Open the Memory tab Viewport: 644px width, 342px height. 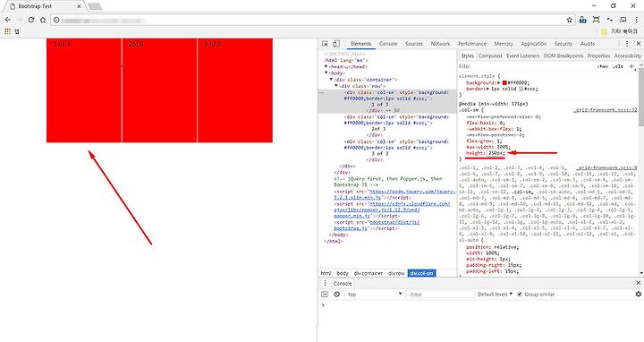[x=504, y=44]
